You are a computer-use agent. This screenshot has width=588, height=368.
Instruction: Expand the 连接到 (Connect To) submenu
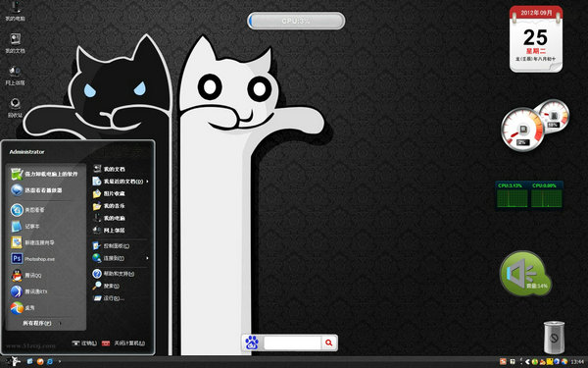[120, 258]
